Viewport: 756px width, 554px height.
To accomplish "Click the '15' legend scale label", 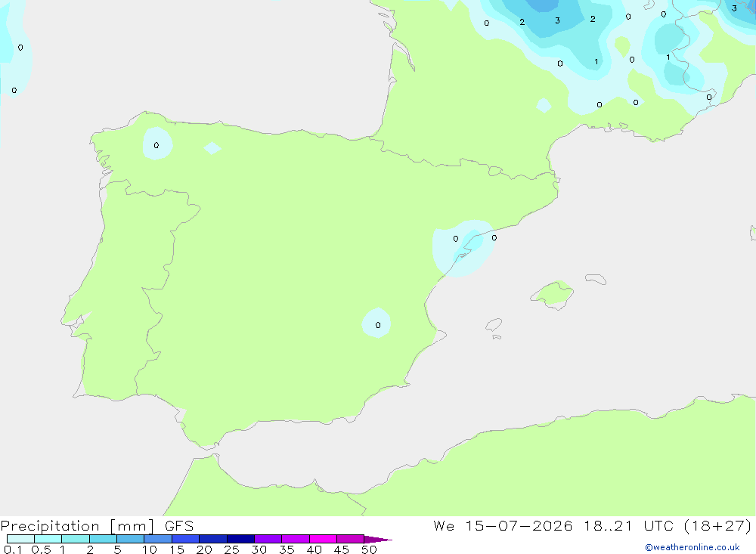I will coord(177,549).
